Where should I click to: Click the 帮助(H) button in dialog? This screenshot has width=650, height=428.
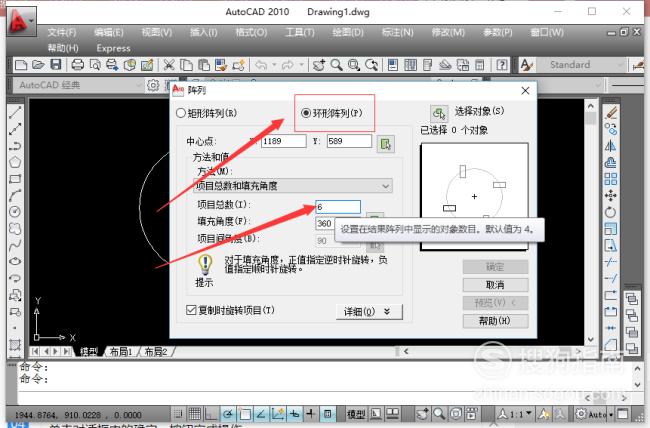[495, 321]
